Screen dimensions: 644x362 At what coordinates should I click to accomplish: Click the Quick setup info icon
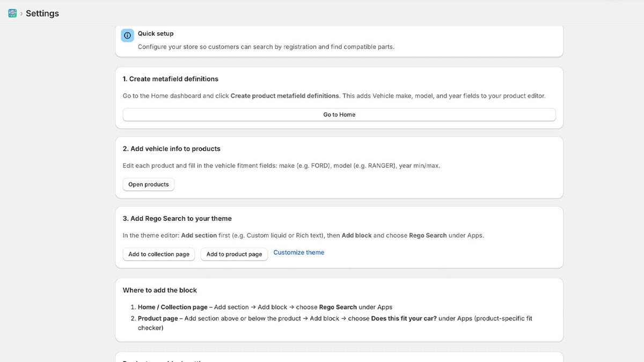[x=127, y=35]
